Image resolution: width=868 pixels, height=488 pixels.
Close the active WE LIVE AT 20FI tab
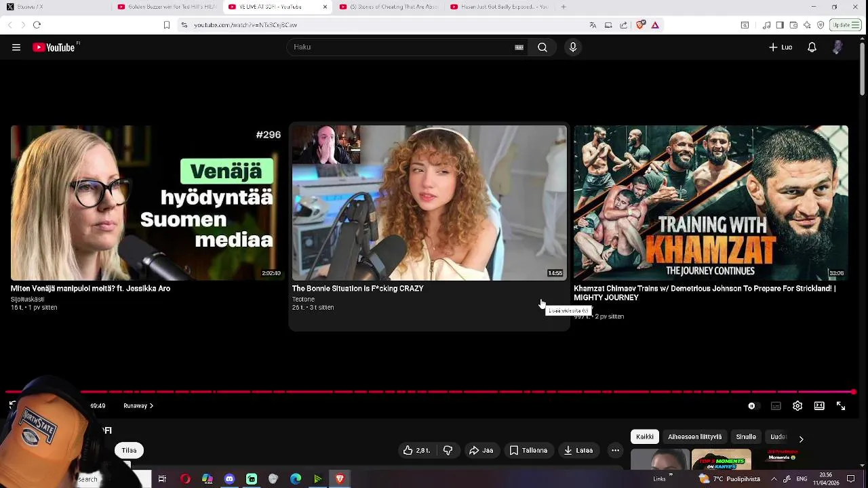[x=325, y=7]
